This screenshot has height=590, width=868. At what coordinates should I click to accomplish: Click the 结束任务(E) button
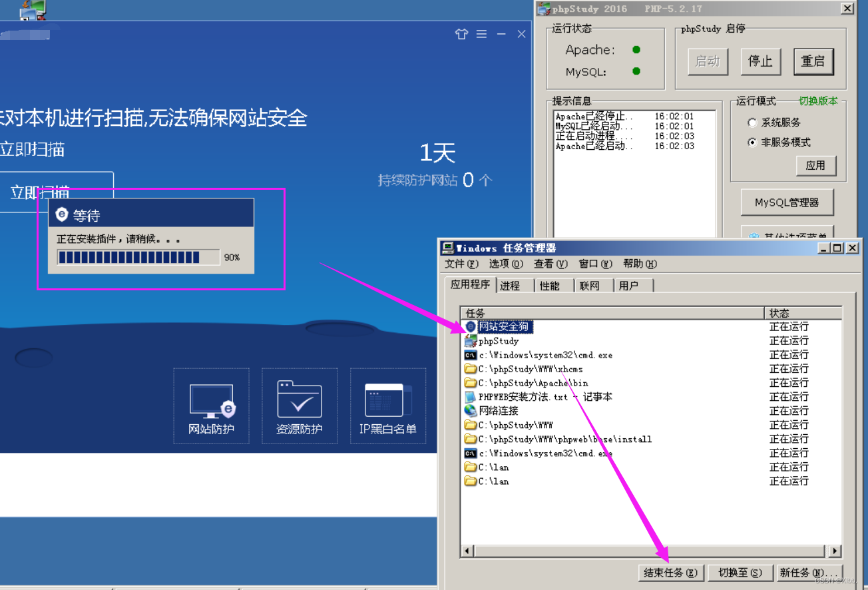(670, 573)
